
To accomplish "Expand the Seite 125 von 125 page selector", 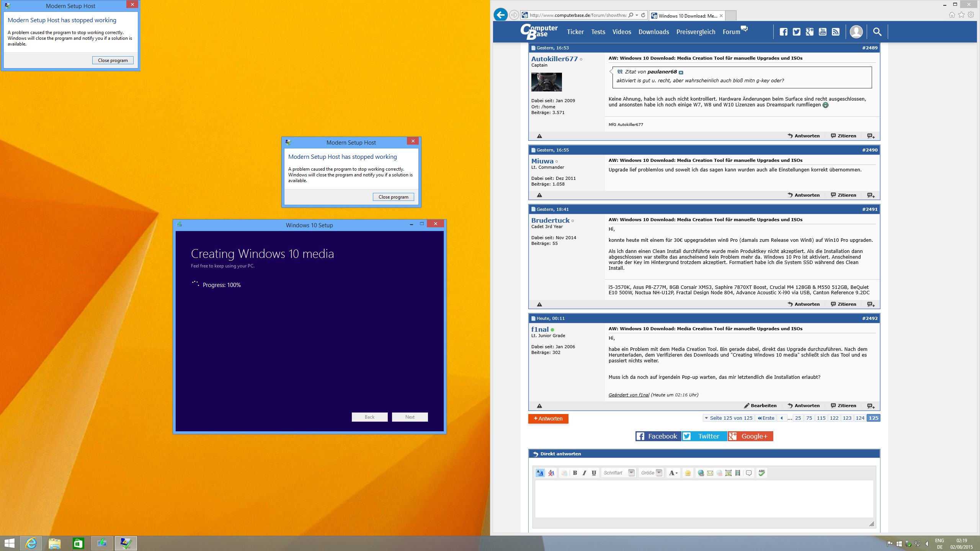I will point(728,418).
